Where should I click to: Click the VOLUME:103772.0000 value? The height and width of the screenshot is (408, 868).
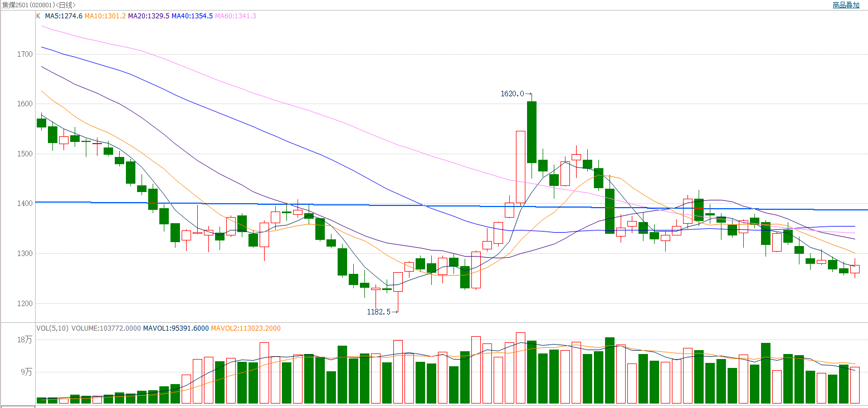point(106,328)
